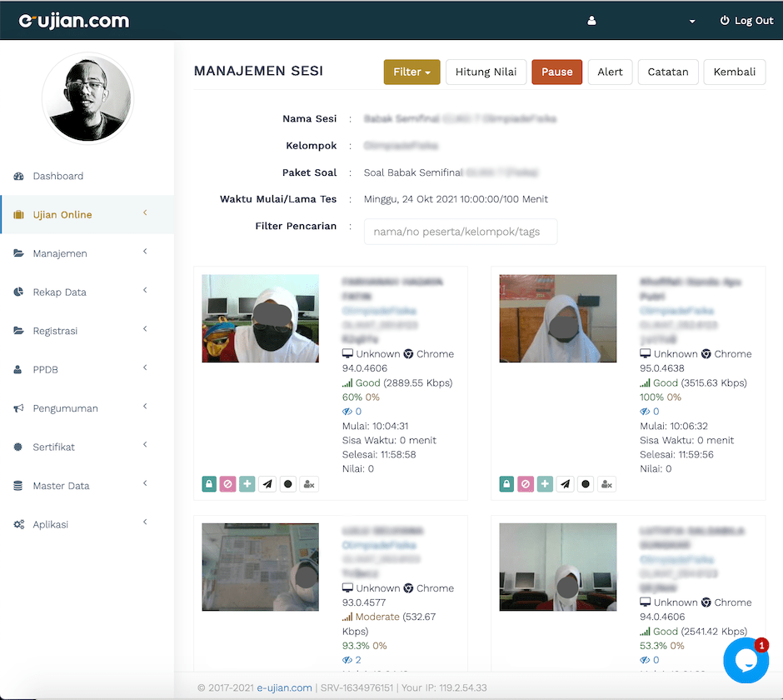
Task: Toggle blocking for the second student
Action: click(526, 483)
